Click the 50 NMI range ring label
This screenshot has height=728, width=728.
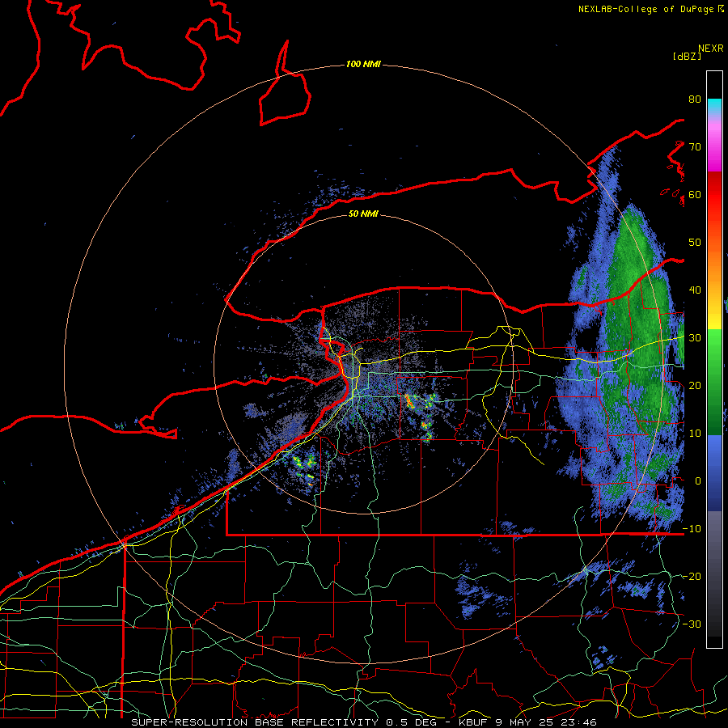pos(363,214)
